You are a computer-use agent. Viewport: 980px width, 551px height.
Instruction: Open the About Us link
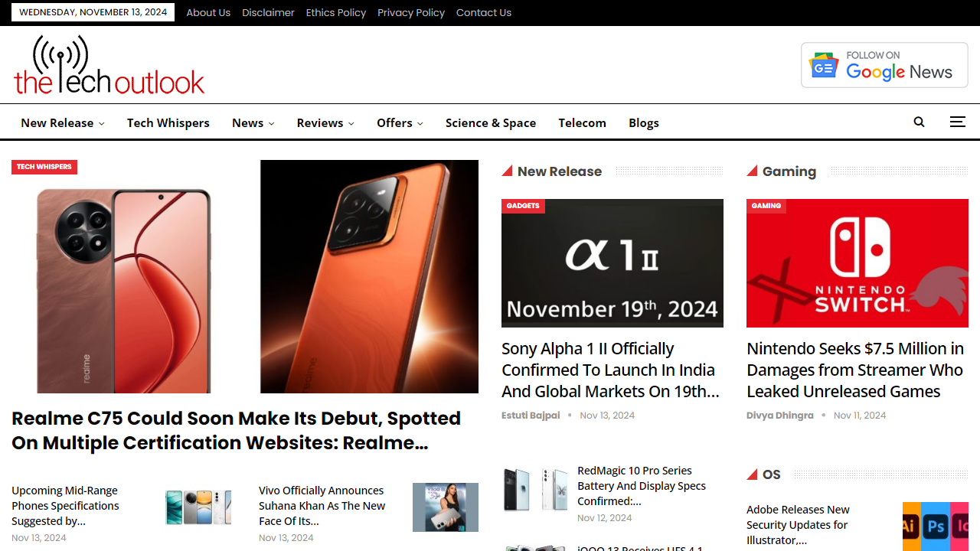tap(208, 12)
